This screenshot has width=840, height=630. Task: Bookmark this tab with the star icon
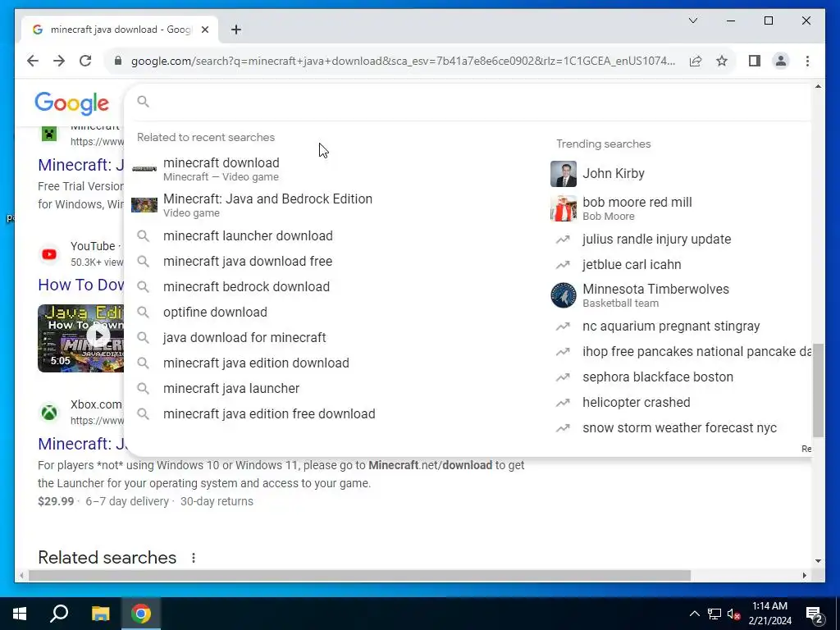[722, 61]
